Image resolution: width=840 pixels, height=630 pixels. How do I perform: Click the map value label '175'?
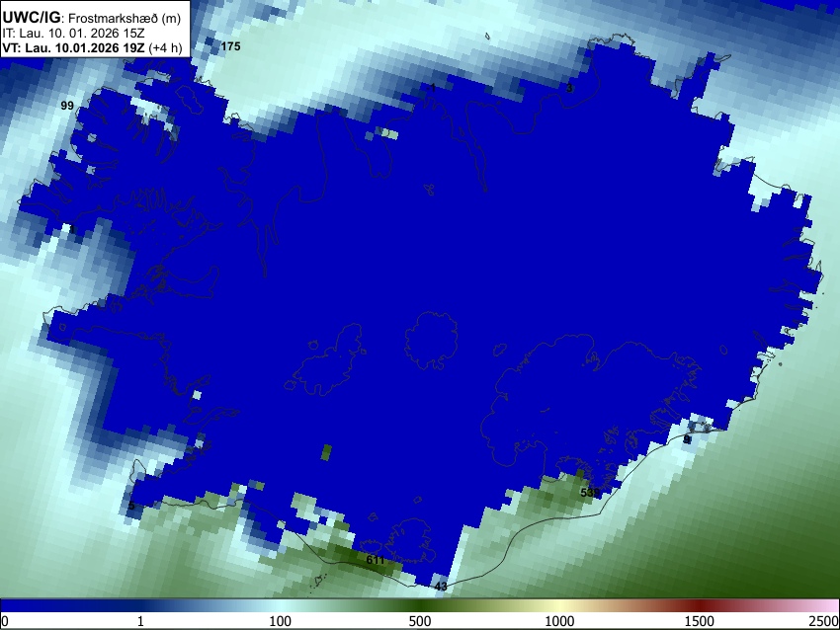(x=230, y=46)
